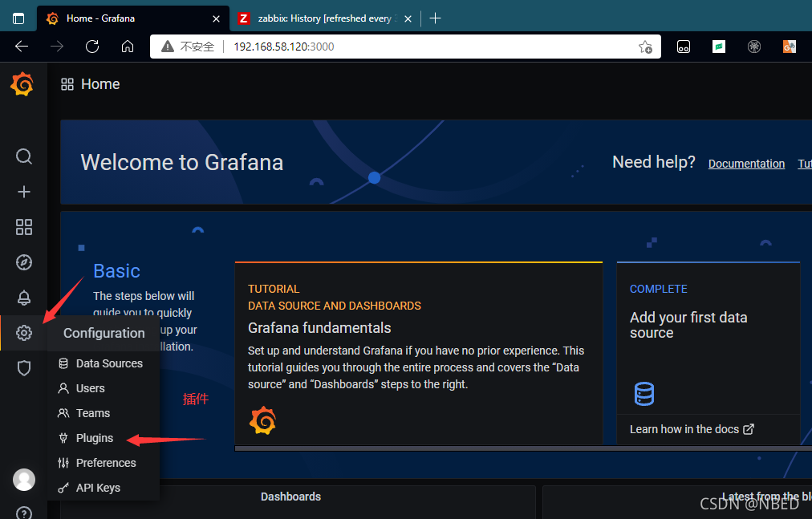Click the first extension icon in the toolbar

coord(684,47)
